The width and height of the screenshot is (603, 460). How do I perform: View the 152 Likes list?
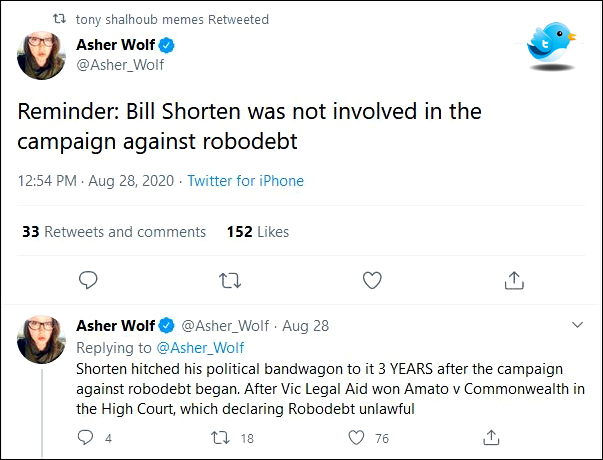point(258,231)
